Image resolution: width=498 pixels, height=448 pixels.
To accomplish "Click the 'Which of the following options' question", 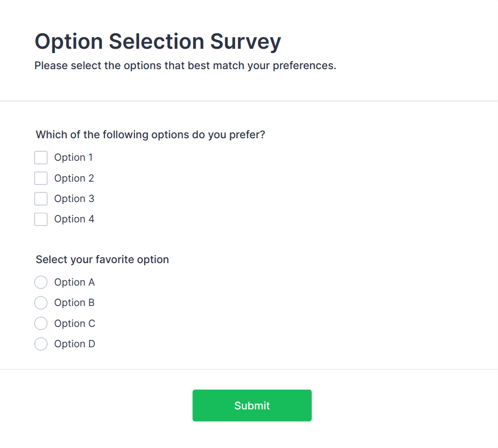I will [x=150, y=135].
